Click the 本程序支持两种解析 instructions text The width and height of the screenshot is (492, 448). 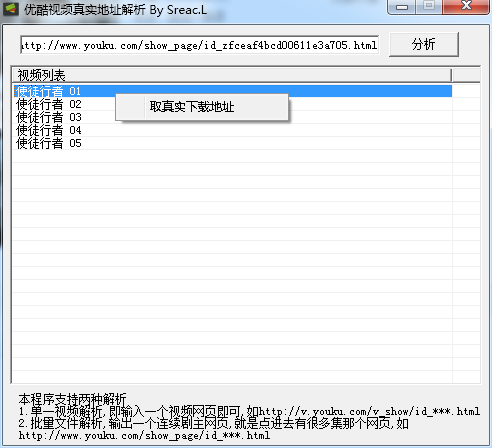(72, 399)
